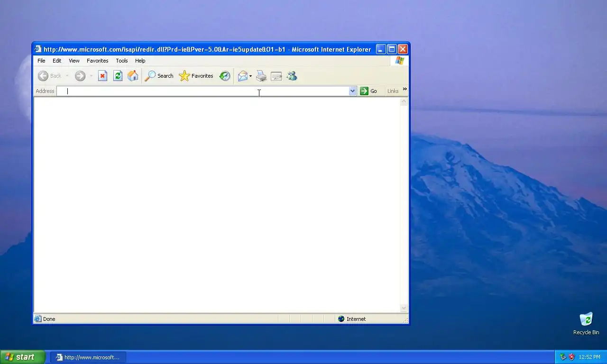Refresh the page with the green arrows icon
Screen dimensions: 607x364
click(x=118, y=76)
